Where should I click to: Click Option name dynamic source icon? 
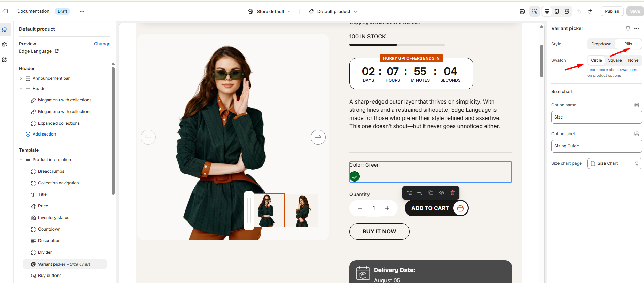[x=637, y=105]
